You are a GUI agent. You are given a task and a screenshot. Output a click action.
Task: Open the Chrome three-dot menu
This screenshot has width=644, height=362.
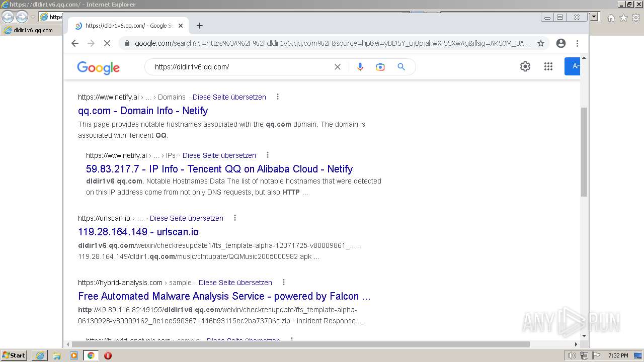[577, 43]
